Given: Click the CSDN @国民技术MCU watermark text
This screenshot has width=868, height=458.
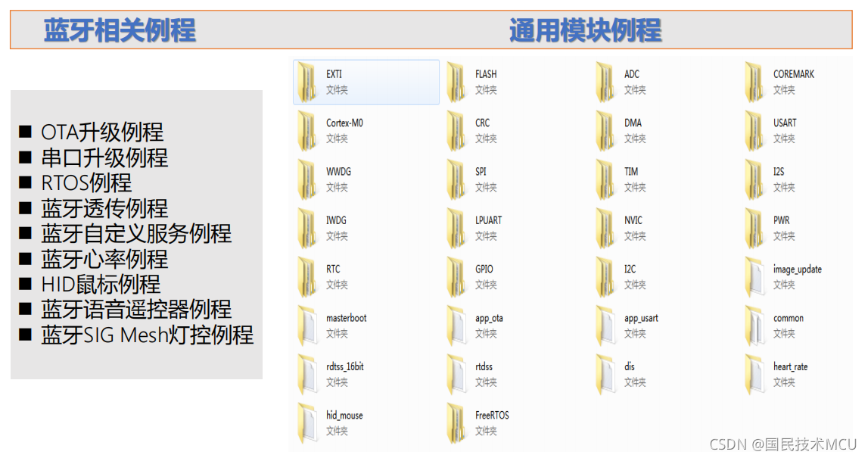Looking at the screenshot, I should pos(782,445).
